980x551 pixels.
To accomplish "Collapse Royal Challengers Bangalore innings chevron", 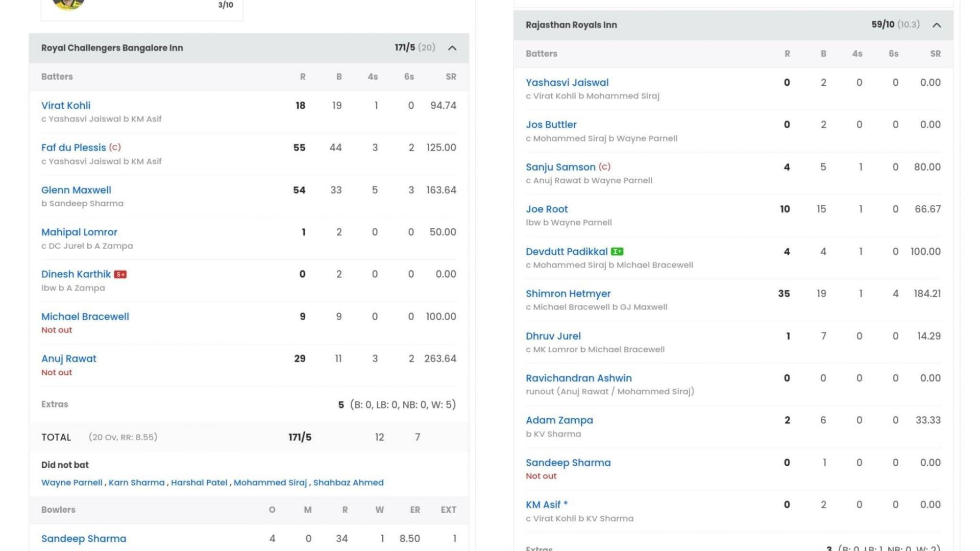I will 452,48.
